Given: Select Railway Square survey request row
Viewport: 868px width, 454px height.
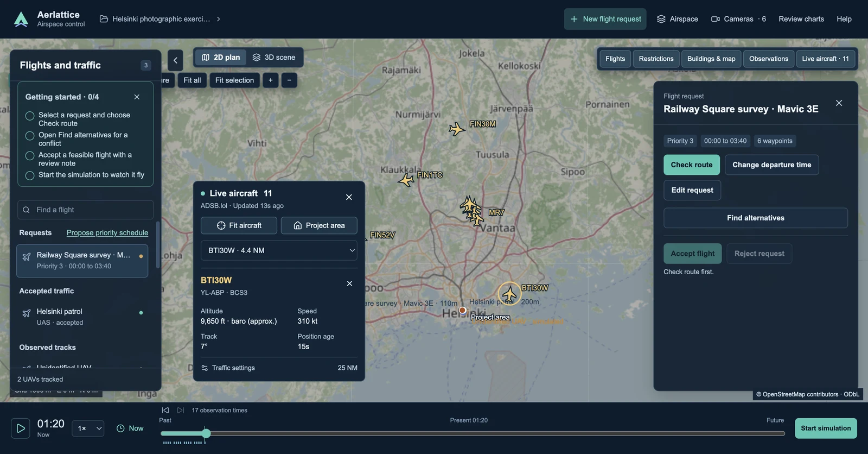Looking at the screenshot, I should click(82, 261).
